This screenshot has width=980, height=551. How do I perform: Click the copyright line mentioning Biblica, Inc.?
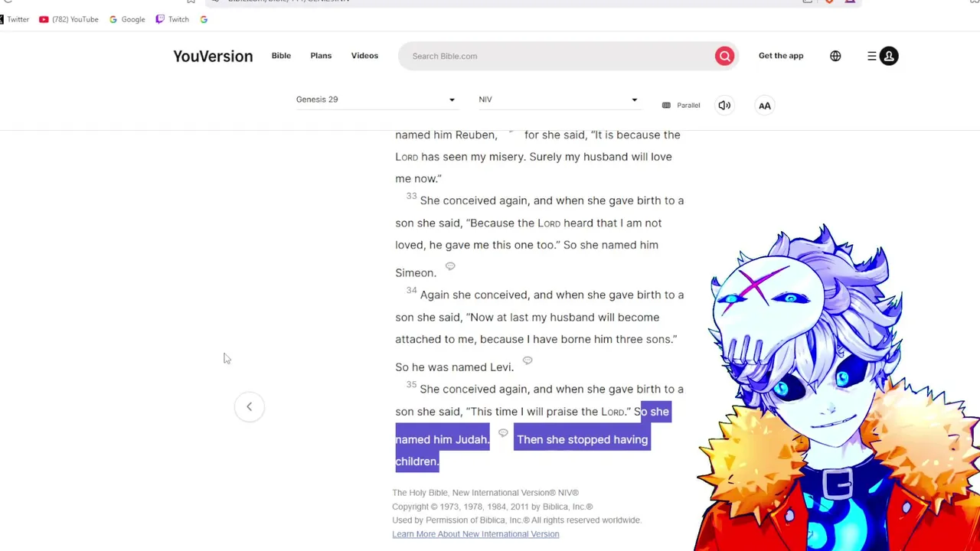point(492,507)
